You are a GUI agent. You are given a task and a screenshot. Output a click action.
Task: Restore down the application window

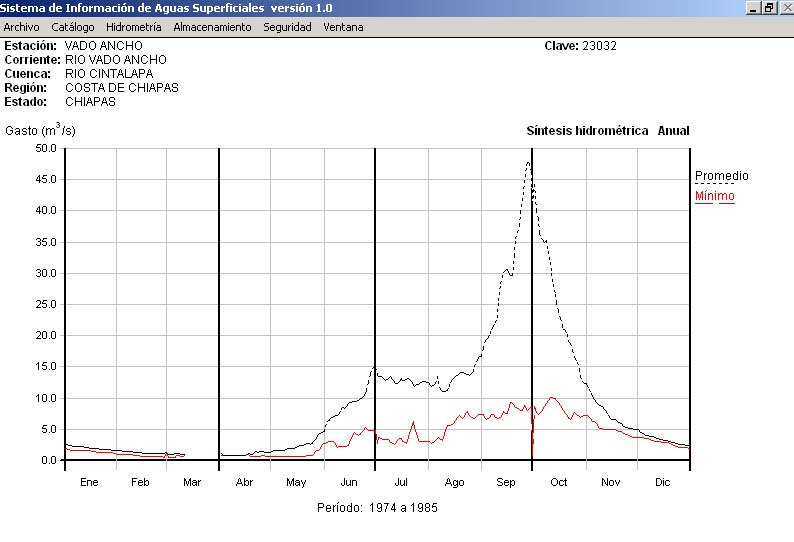click(x=769, y=7)
